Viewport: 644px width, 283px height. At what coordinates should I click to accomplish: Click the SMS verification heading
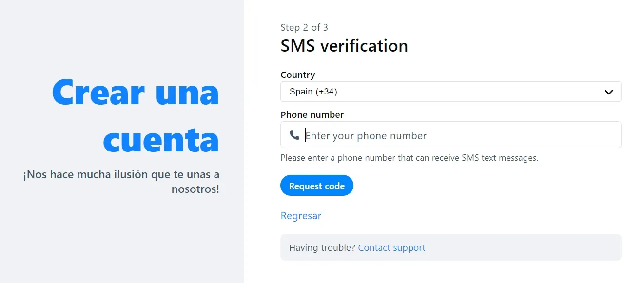click(344, 46)
